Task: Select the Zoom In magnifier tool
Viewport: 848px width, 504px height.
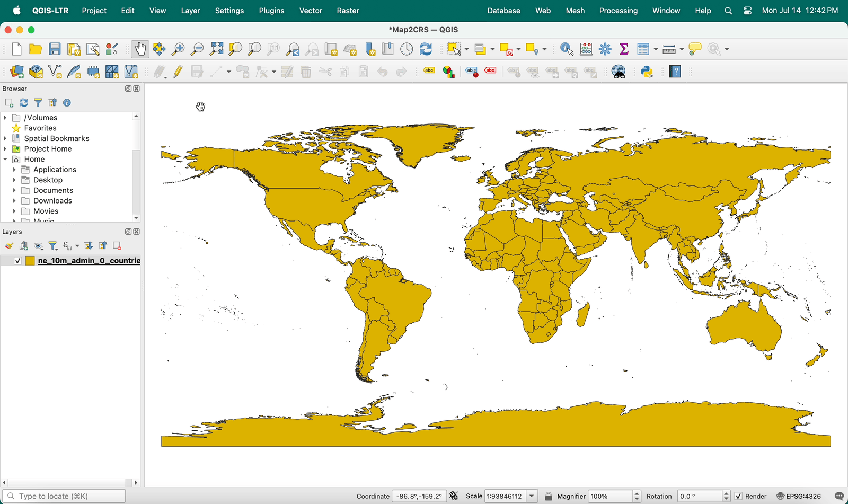Action: point(179,49)
